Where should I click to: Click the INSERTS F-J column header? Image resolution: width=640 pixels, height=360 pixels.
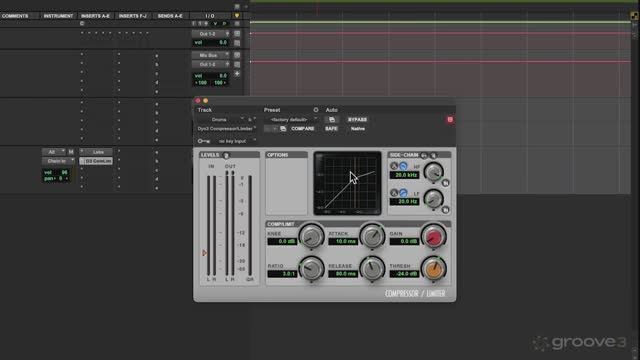click(x=133, y=16)
